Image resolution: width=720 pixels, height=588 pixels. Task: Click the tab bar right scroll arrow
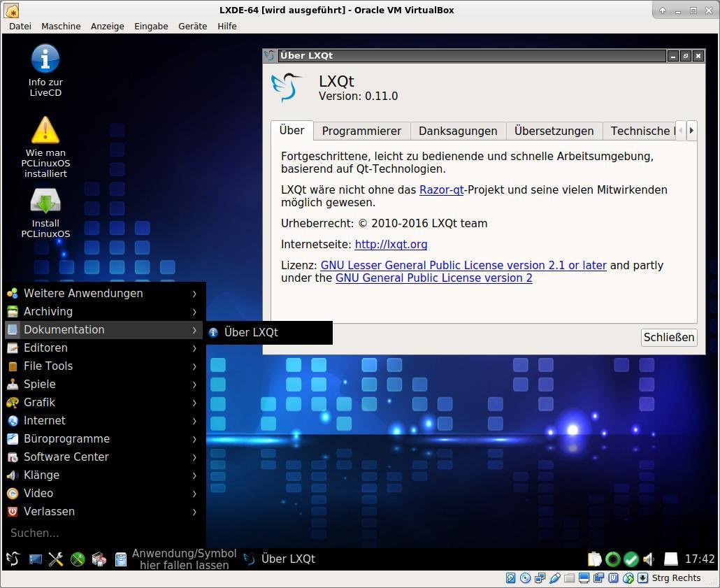point(691,131)
